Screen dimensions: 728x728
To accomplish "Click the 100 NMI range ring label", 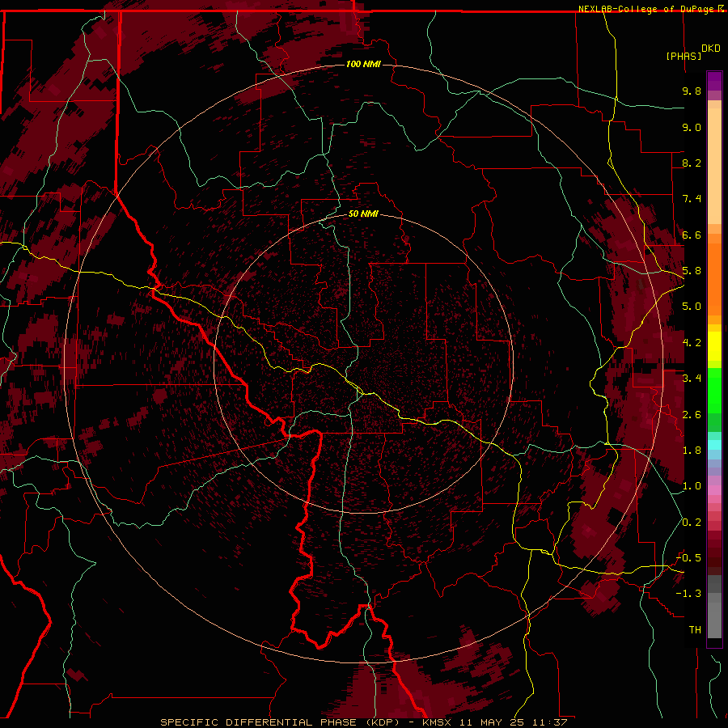I will (363, 64).
